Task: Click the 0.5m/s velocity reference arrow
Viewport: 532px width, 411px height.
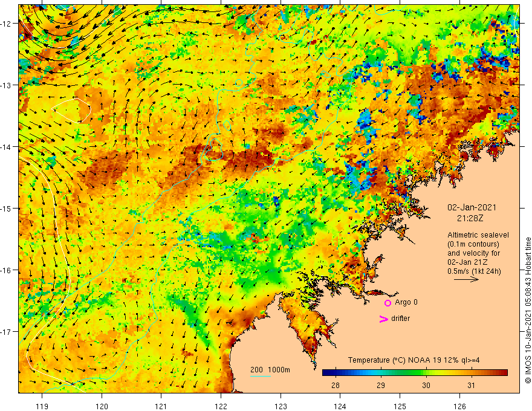Action: click(x=466, y=279)
